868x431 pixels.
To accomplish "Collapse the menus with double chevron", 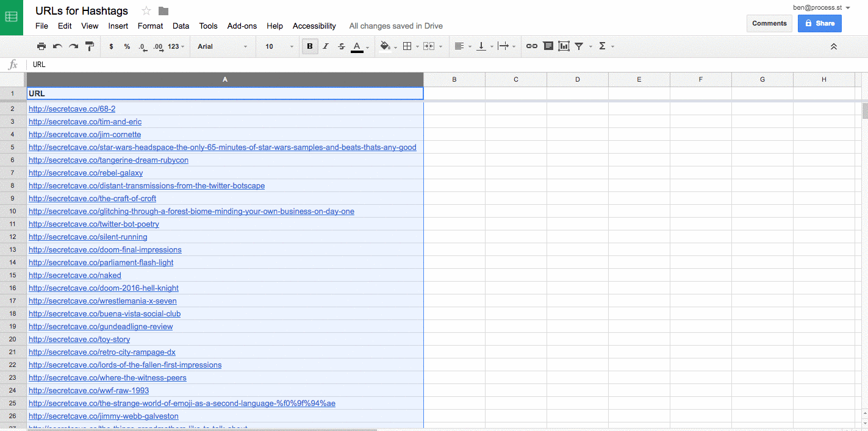I will 834,46.
